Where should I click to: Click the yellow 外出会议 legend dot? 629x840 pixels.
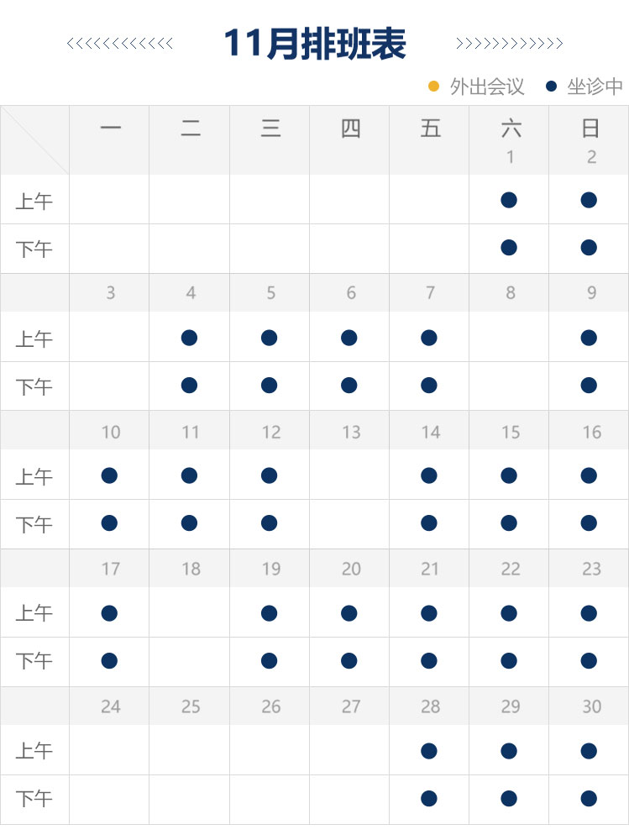[434, 86]
